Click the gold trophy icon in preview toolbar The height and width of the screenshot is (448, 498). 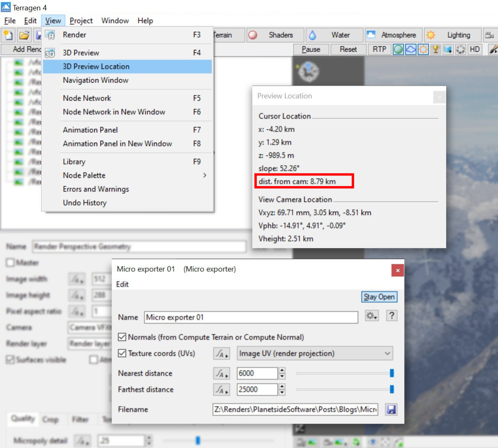(435, 49)
